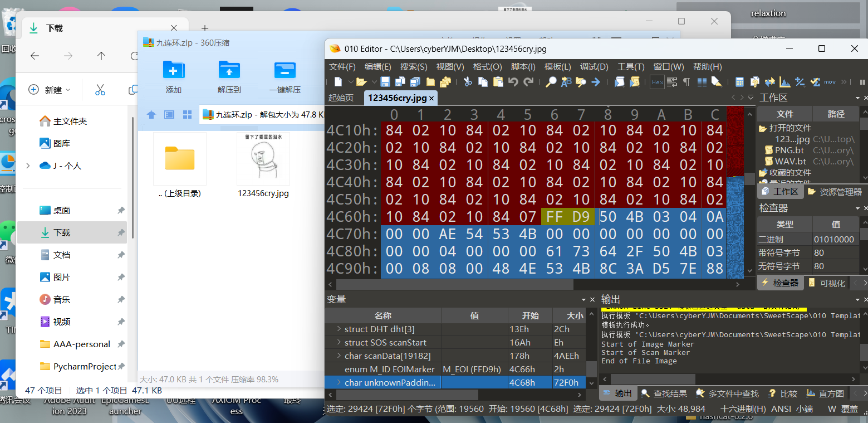
Task: Expand char scanData[19182] variable row
Action: point(339,356)
